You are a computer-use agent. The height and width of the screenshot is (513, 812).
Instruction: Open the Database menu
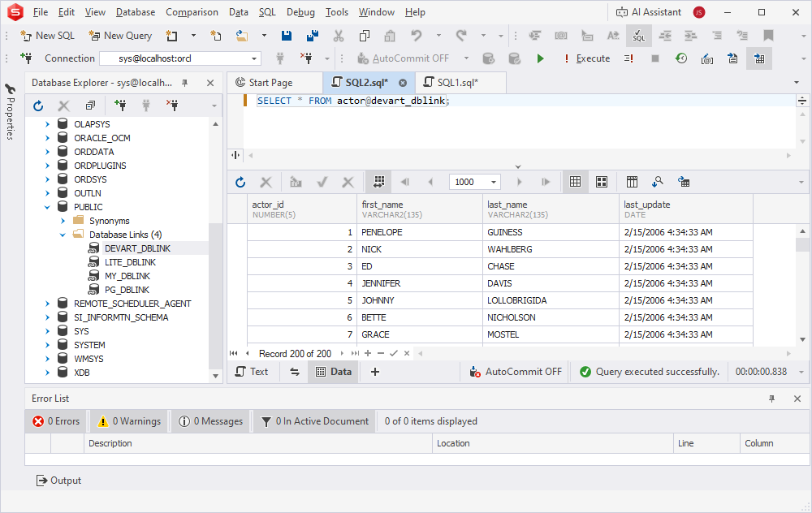point(135,12)
